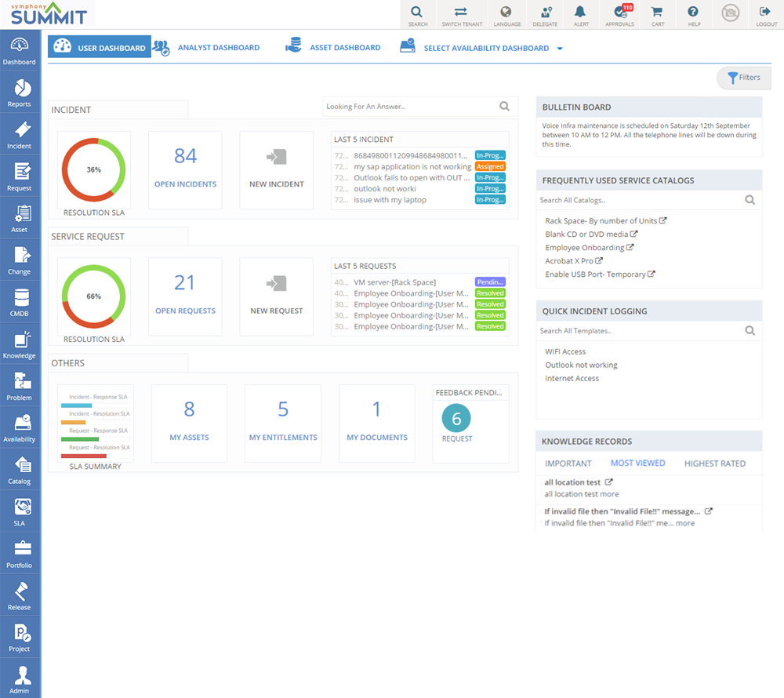Open the 84 Open Incidents tile
Viewport: 784px width, 698px height.
click(x=185, y=170)
